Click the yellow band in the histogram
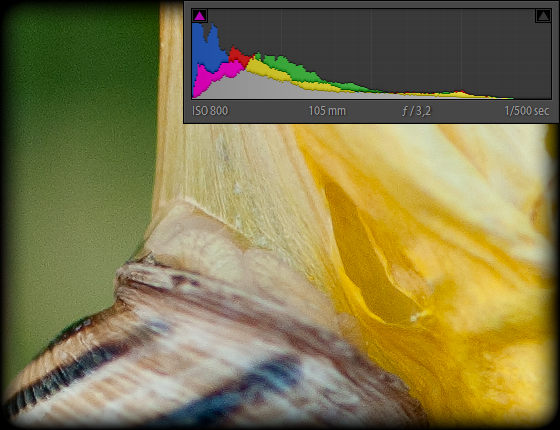 (270, 71)
